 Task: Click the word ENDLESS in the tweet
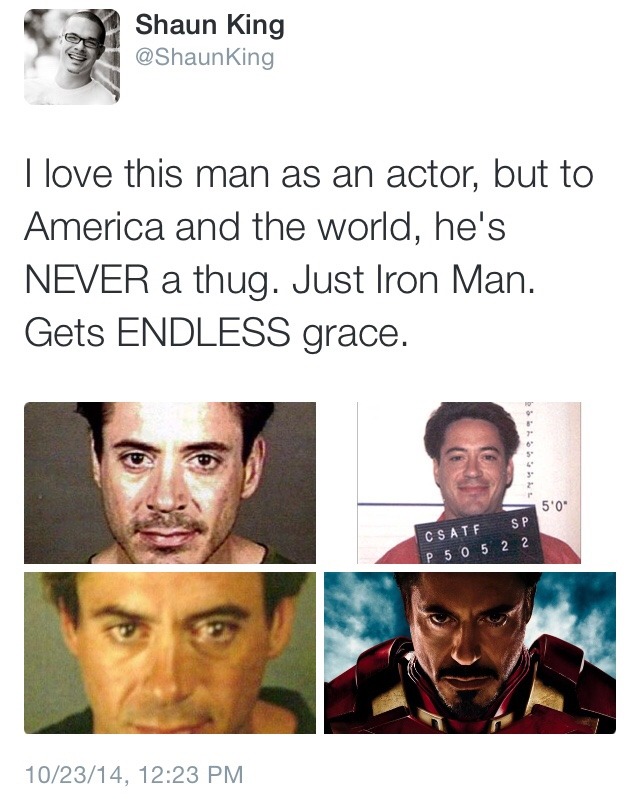point(204,332)
